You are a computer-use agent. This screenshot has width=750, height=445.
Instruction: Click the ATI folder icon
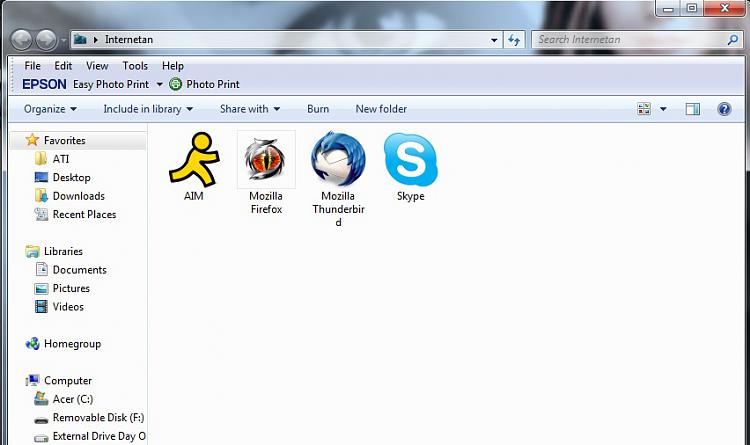pos(41,158)
